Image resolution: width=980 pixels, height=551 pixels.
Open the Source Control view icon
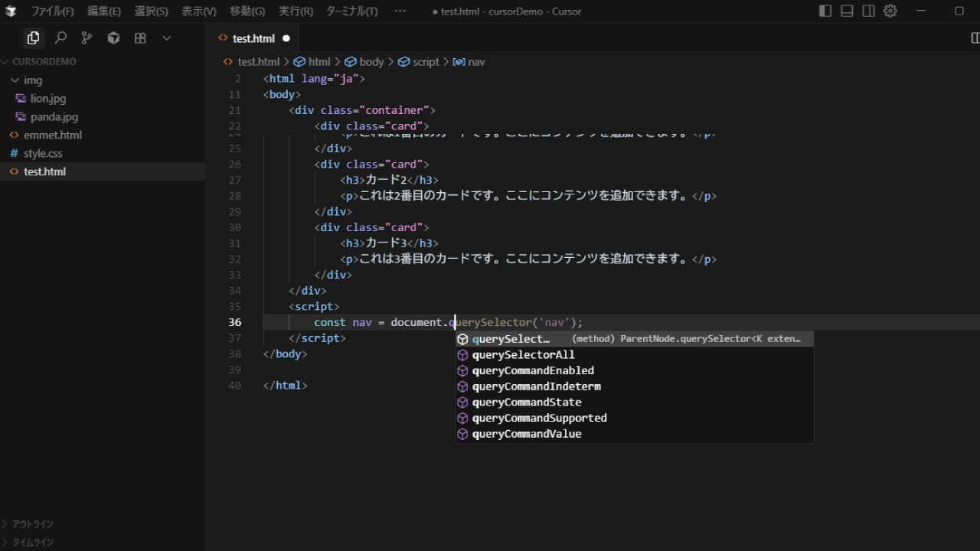87,38
